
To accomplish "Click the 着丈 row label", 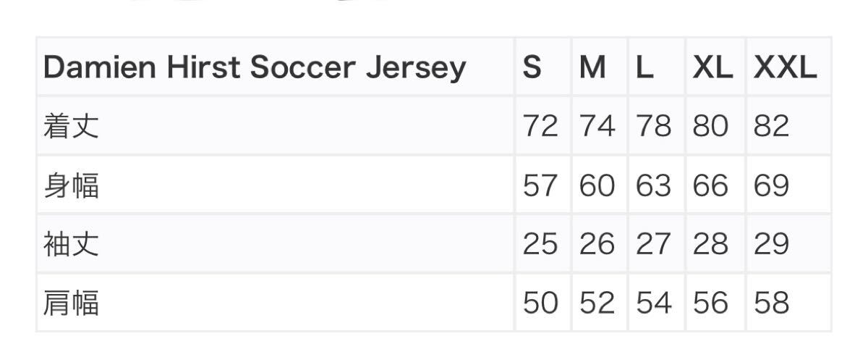I will click(x=71, y=127).
